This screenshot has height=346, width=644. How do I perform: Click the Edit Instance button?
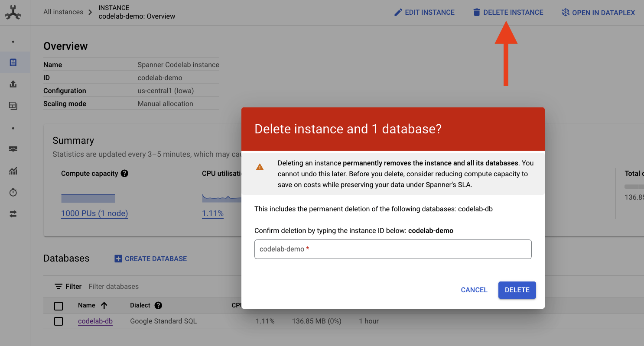424,13
